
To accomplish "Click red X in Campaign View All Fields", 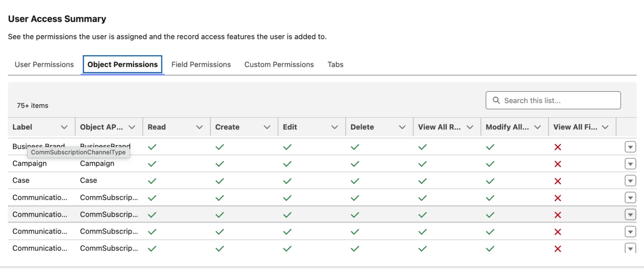I will click(x=558, y=164).
